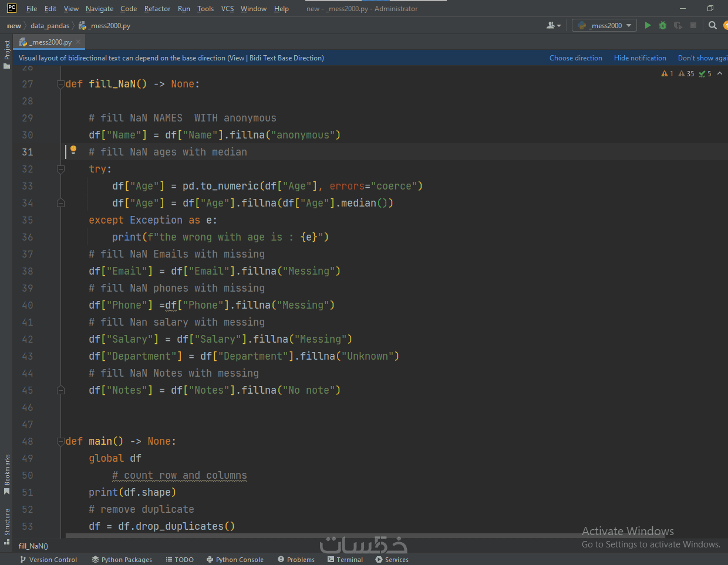This screenshot has height=565, width=728.
Task: Click the Don't show again link
Action: tap(703, 58)
